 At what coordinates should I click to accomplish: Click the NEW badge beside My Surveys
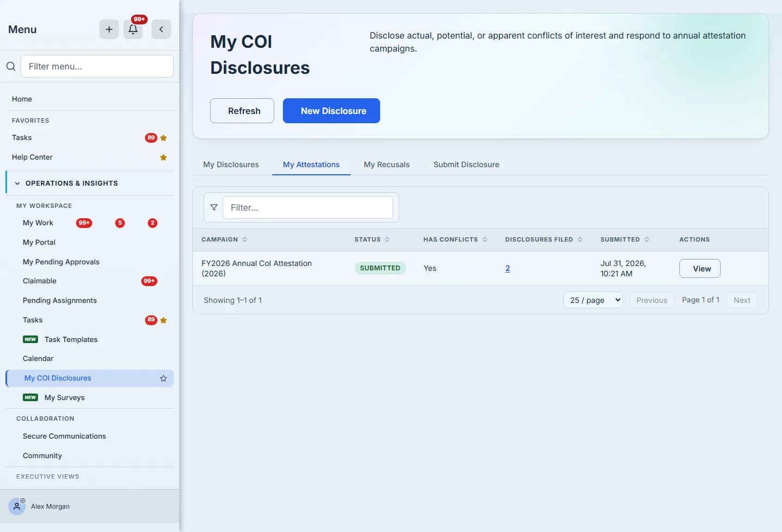tap(30, 397)
